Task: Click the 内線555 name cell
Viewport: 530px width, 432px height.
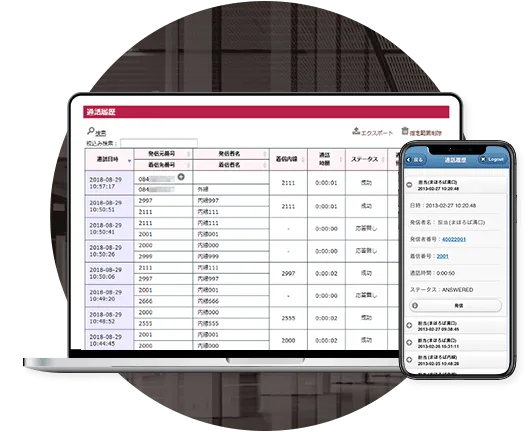Action: tap(231, 323)
